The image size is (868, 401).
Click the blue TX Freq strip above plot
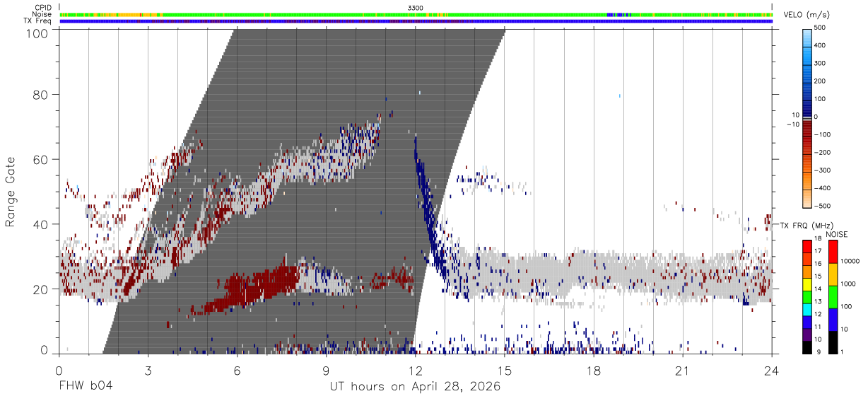pyautogui.click(x=416, y=21)
